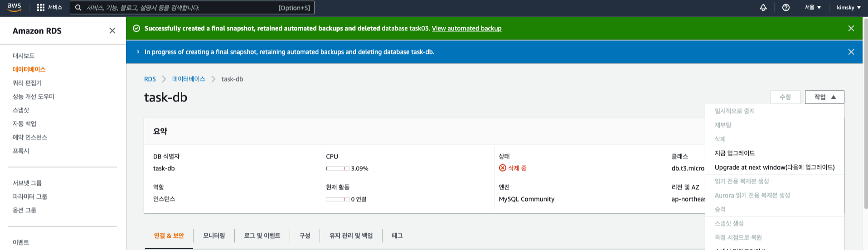868x250 pixels.
Task: Click the 수정 modify button
Action: [x=785, y=97]
